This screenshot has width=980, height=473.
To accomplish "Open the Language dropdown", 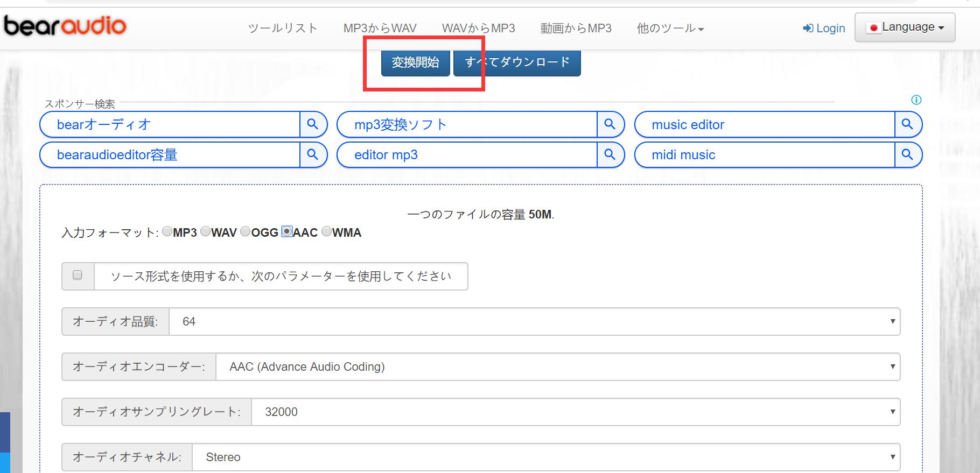I will (905, 27).
